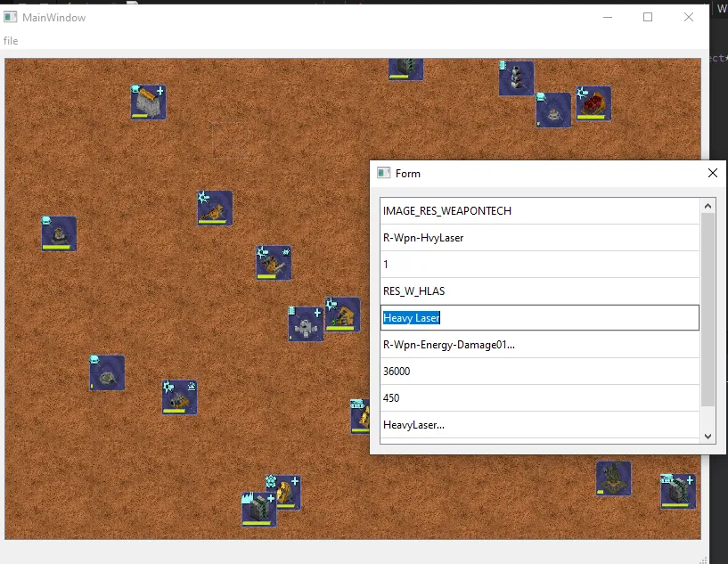The height and width of the screenshot is (564, 728).
Task: Select the RES_W_HLAS row
Action: (539, 291)
